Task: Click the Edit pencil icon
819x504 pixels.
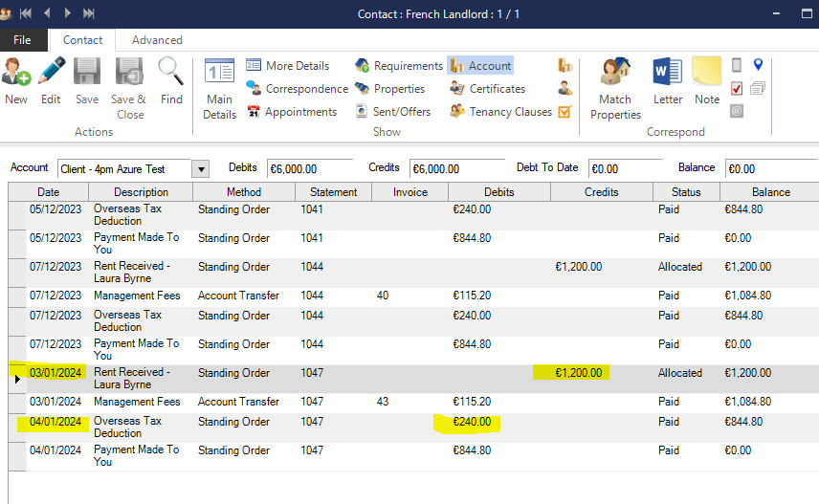Action: [51, 80]
